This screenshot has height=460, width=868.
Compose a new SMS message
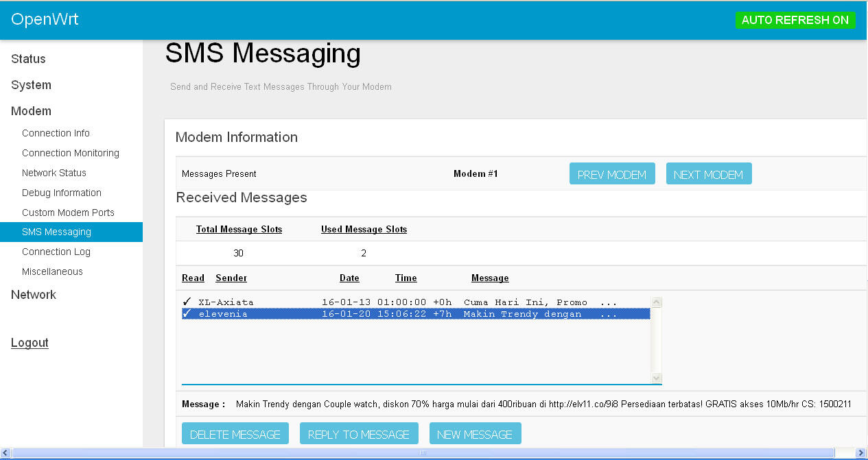point(475,433)
